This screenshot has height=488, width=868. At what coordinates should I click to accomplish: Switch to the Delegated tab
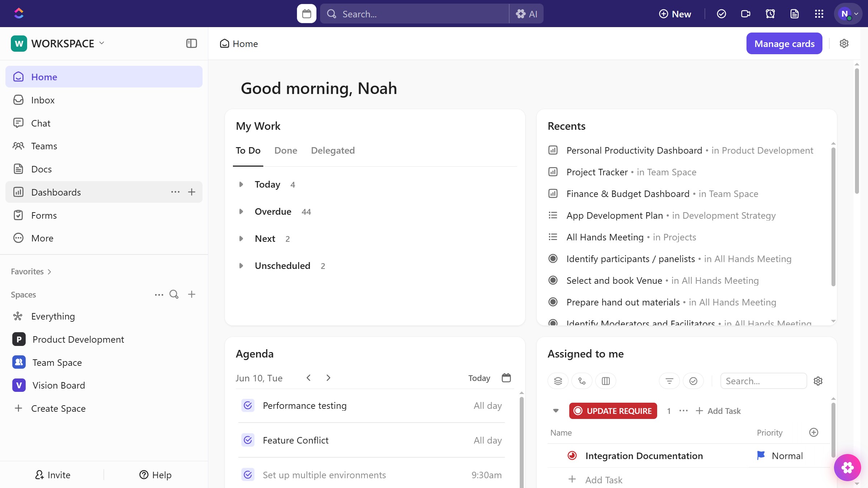(x=333, y=150)
